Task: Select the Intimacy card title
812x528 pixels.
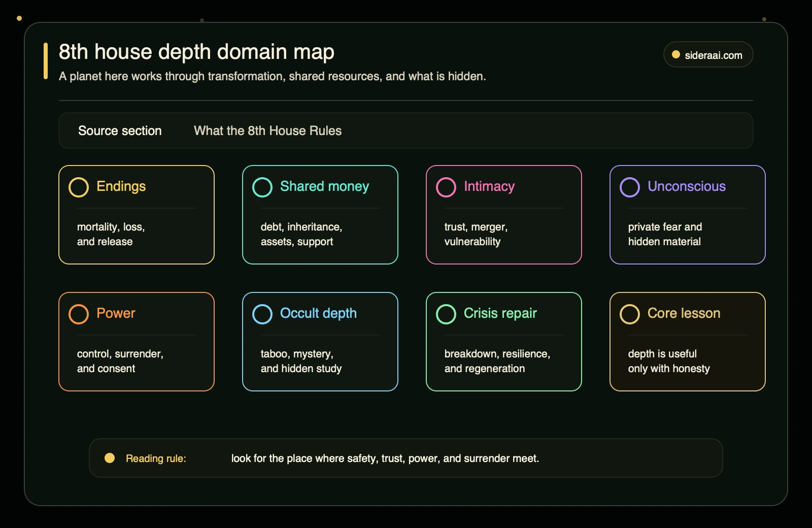Action: click(x=489, y=187)
